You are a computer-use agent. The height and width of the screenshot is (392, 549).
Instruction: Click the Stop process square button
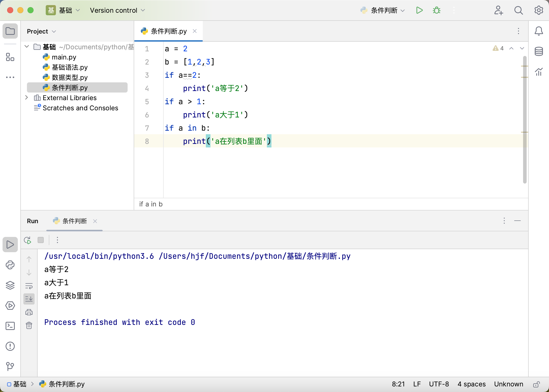tap(41, 240)
